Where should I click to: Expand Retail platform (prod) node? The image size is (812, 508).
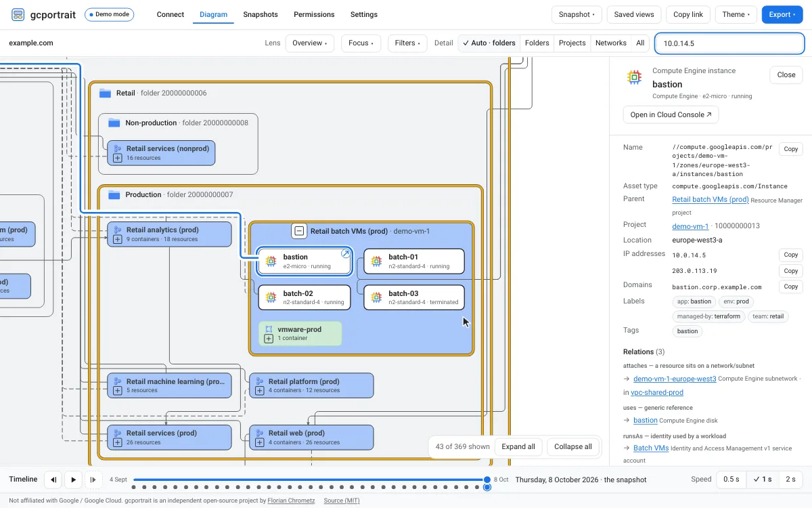259,391
